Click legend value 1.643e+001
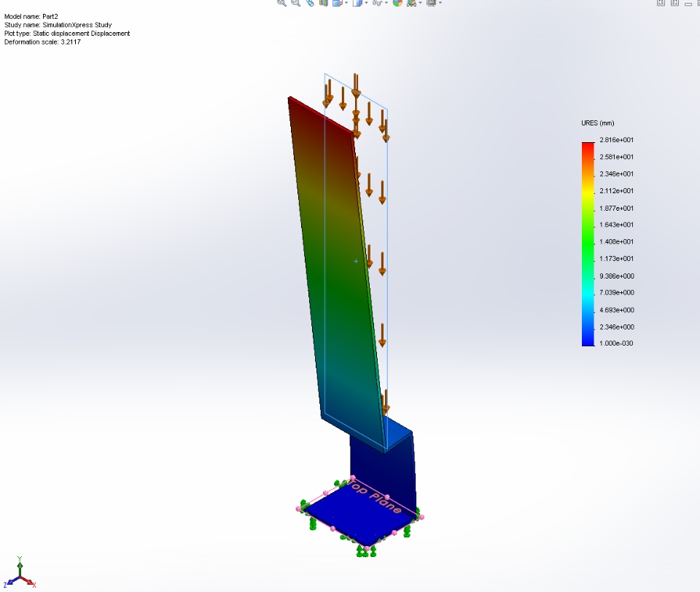The image size is (700, 592). [617, 225]
